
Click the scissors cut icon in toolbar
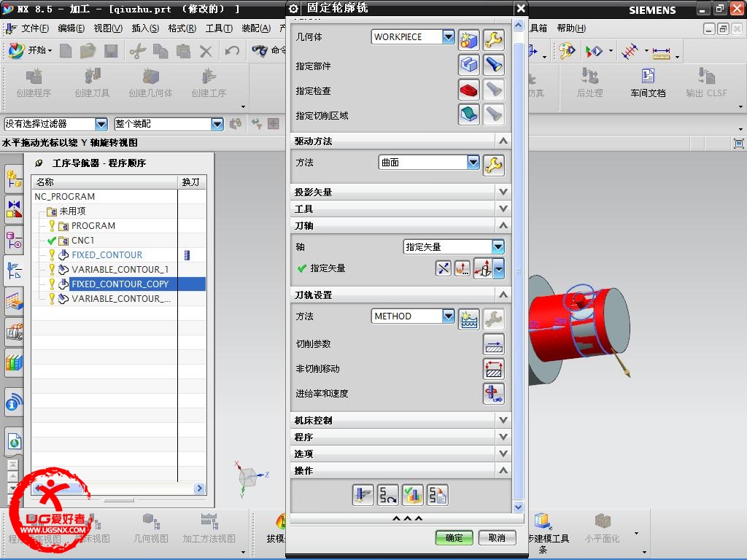pyautogui.click(x=138, y=50)
